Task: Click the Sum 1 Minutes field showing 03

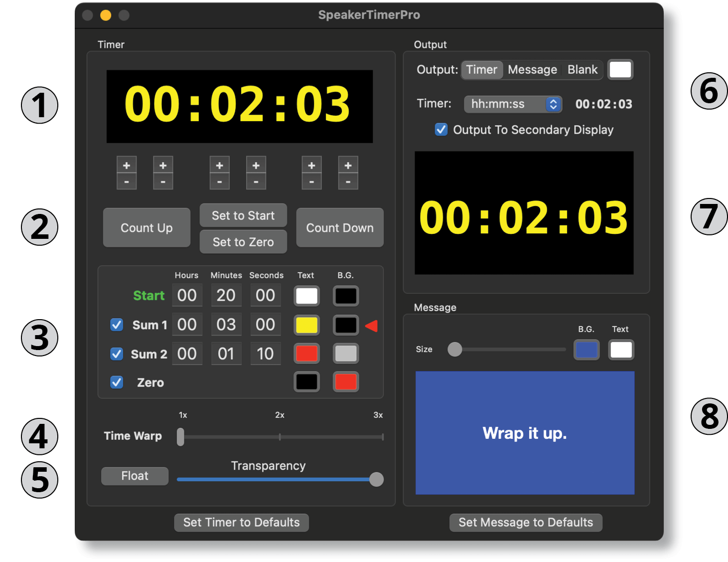Action: [226, 325]
